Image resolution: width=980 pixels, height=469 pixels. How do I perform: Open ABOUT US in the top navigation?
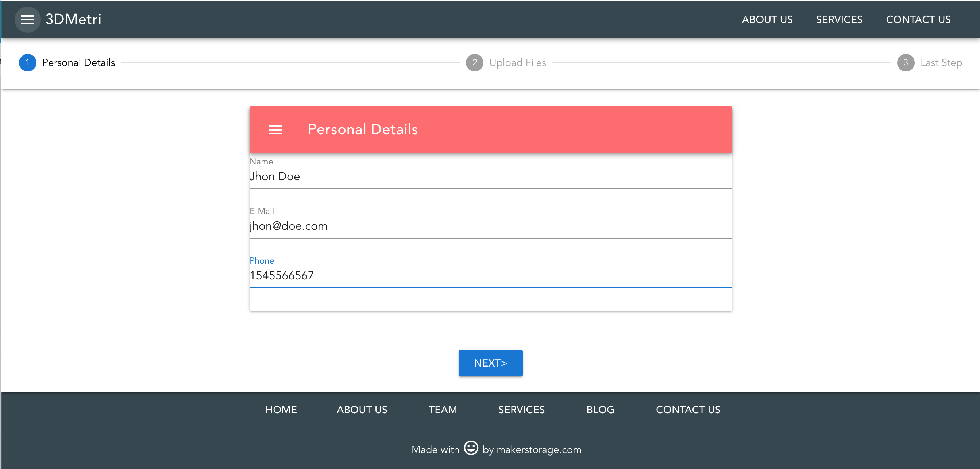767,19
